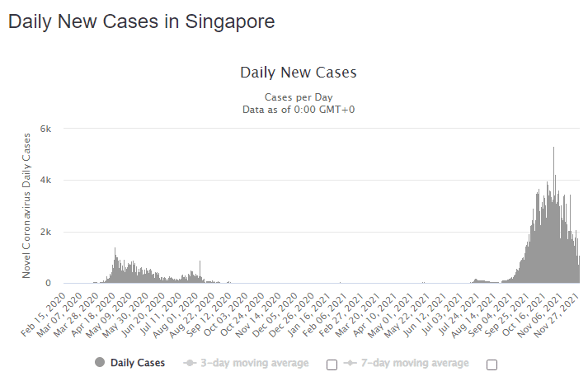
Task: Click the 3-day moving average line marker
Action: (x=191, y=363)
